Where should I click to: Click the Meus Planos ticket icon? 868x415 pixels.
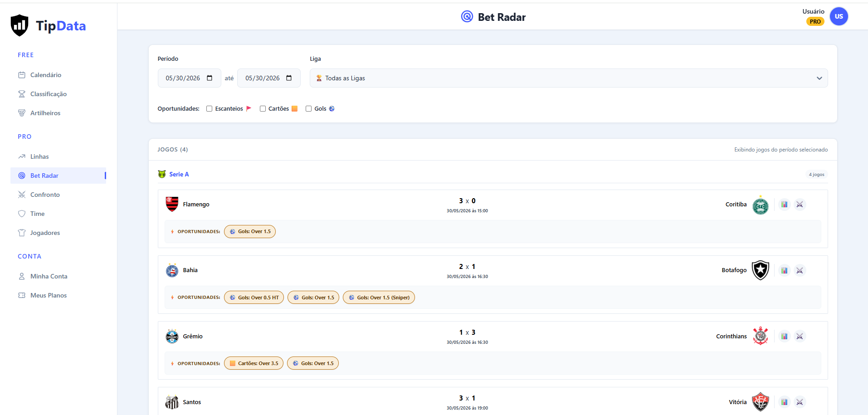click(22, 295)
